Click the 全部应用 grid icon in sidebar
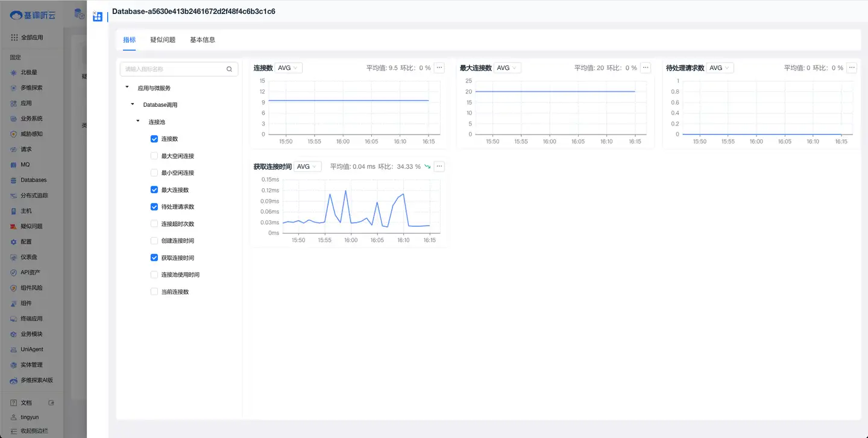This screenshot has height=438, width=868. click(x=14, y=37)
